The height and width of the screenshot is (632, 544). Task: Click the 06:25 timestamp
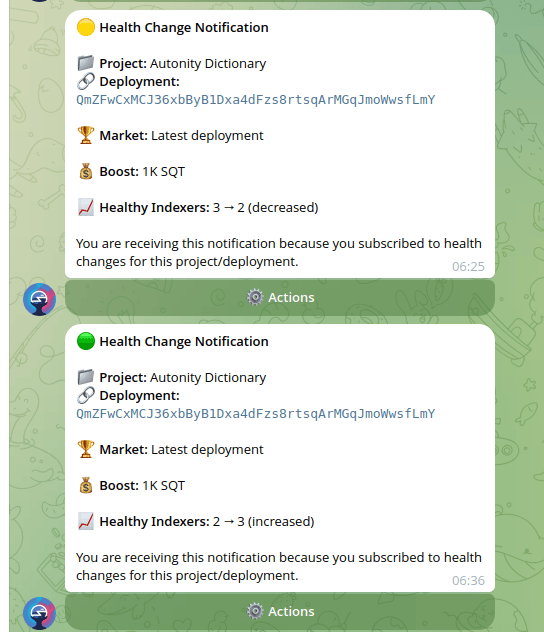pos(468,266)
